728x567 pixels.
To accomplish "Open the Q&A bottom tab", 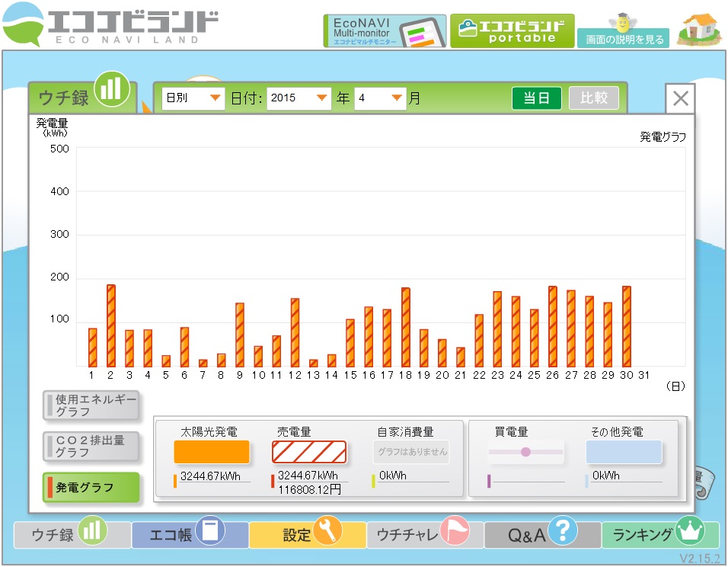I will (x=542, y=535).
